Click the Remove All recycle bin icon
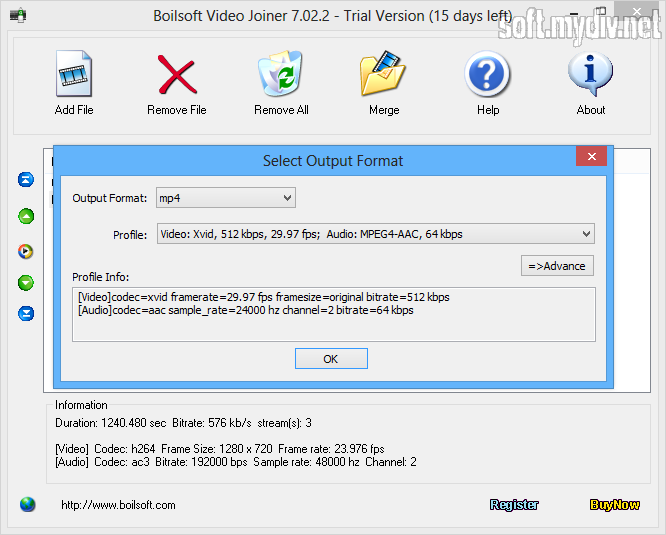 tap(281, 73)
